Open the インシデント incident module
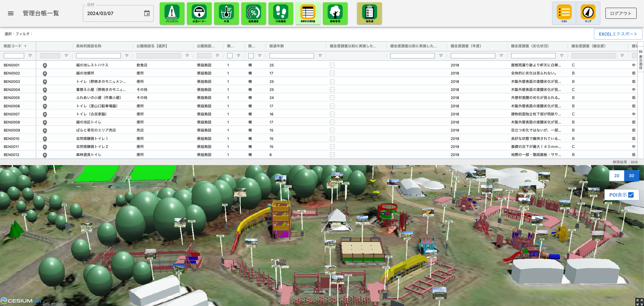The image size is (644, 306). (172, 13)
